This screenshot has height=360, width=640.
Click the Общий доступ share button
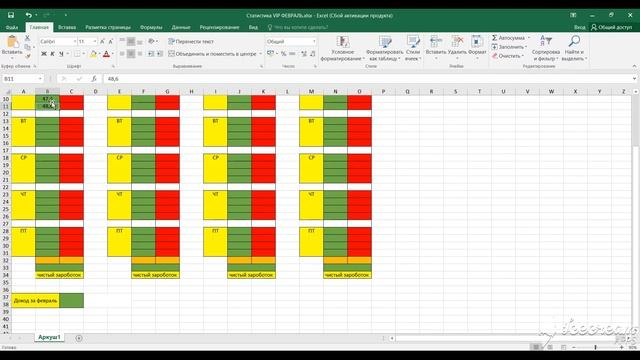coord(611,27)
